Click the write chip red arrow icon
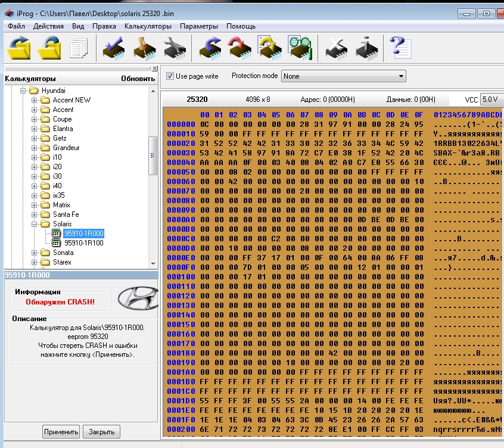504x448 pixels. [x=239, y=48]
